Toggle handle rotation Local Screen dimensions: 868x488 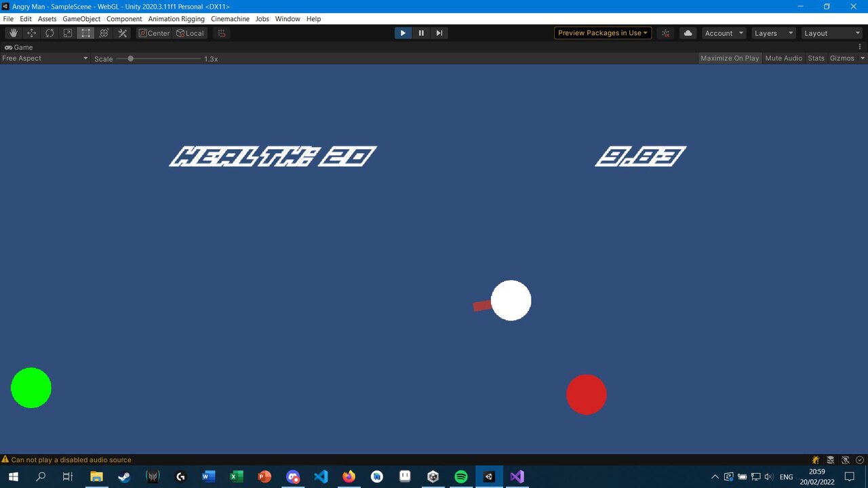pyautogui.click(x=190, y=33)
